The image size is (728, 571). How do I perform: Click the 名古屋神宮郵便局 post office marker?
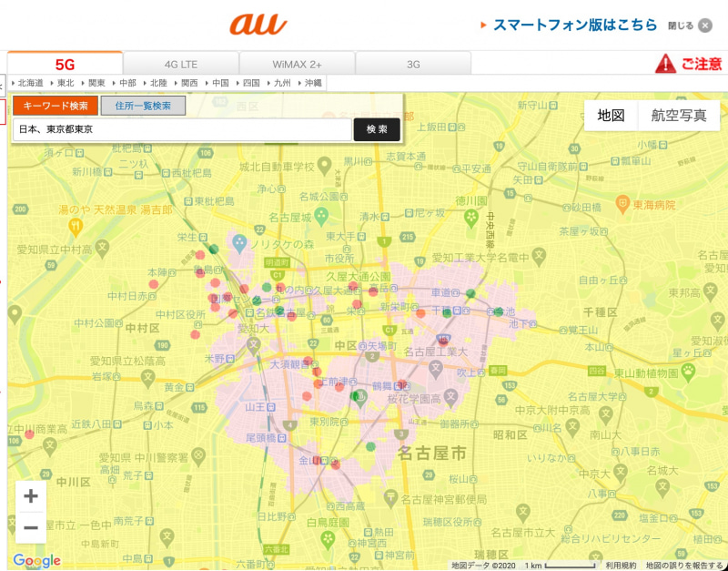[x=391, y=498]
